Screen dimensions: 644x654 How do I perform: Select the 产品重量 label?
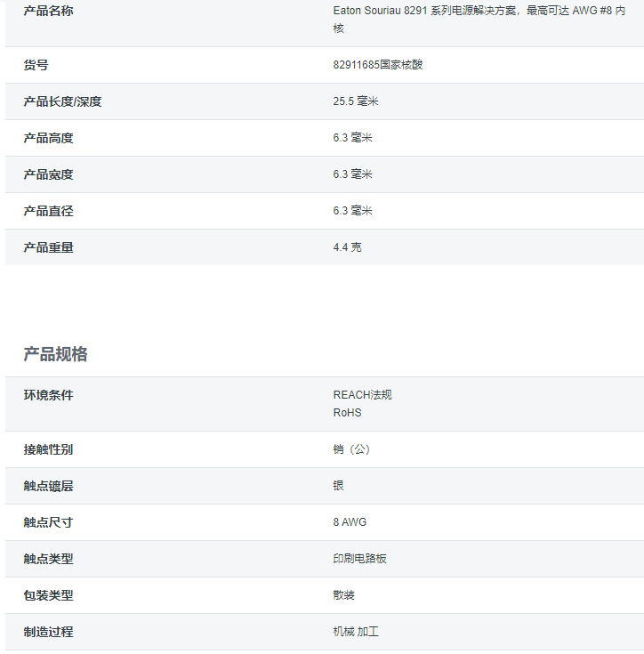(48, 247)
